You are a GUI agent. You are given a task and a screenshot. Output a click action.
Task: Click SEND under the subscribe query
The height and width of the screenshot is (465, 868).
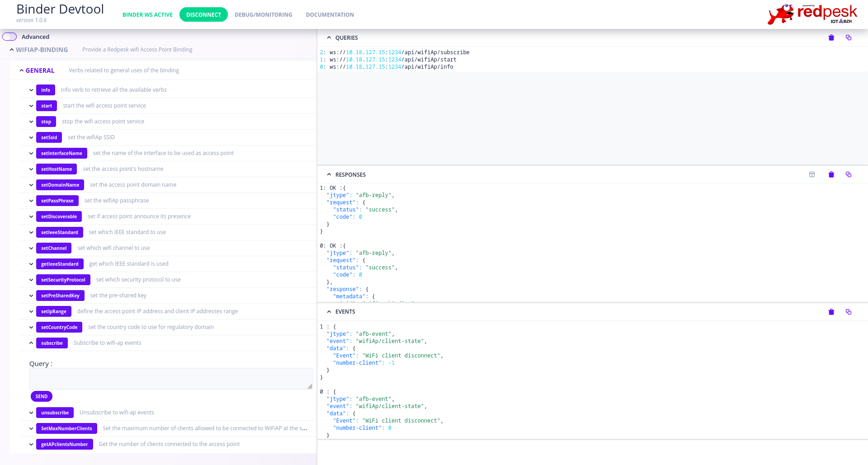coord(41,396)
